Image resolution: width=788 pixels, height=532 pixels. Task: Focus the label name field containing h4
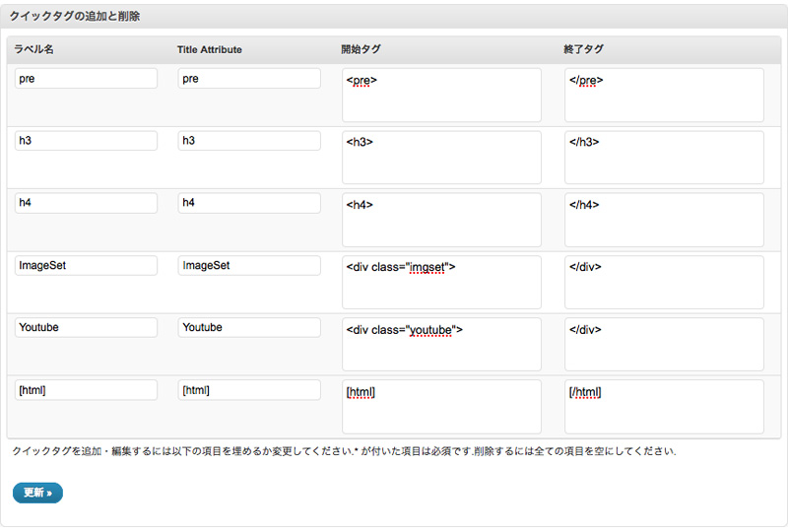[x=86, y=203]
